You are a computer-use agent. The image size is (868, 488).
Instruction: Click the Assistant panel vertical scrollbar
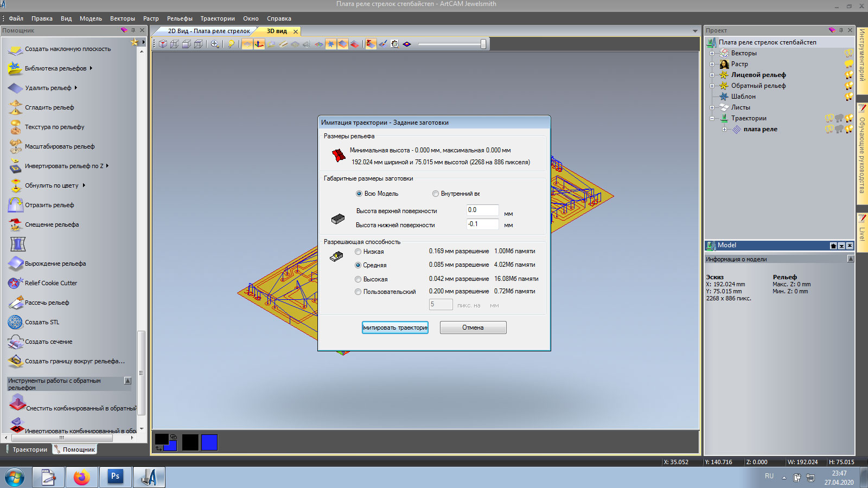(x=142, y=373)
